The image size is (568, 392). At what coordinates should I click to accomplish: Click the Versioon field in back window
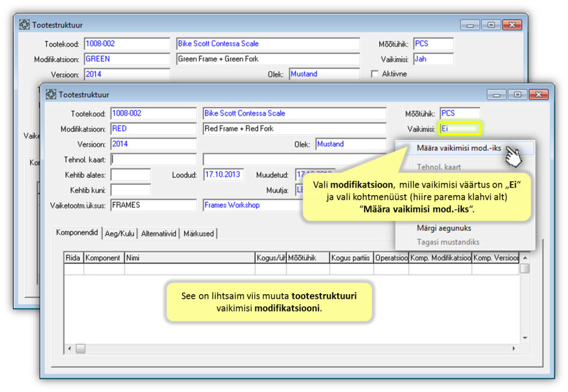[127, 75]
